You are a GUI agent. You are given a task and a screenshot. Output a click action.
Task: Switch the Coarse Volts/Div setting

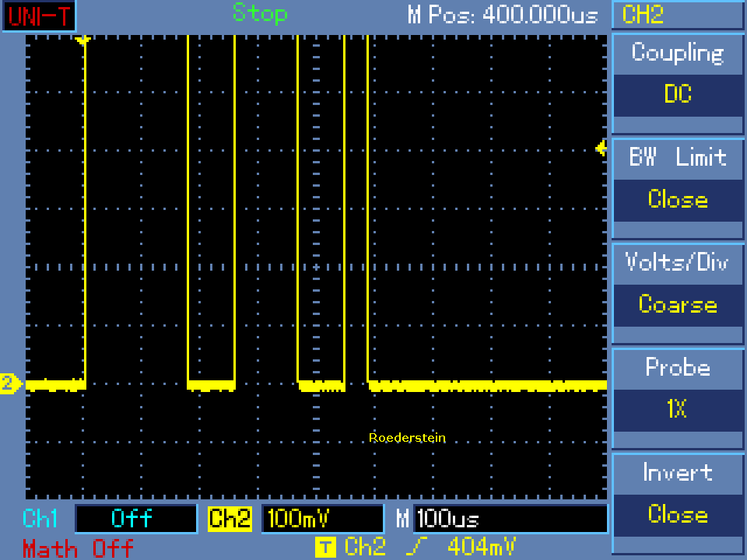678,304
